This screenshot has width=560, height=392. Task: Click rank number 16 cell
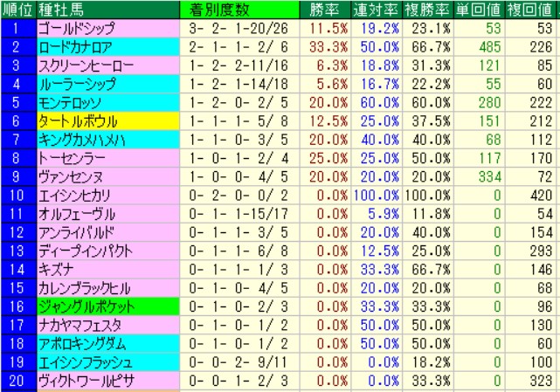coord(17,306)
